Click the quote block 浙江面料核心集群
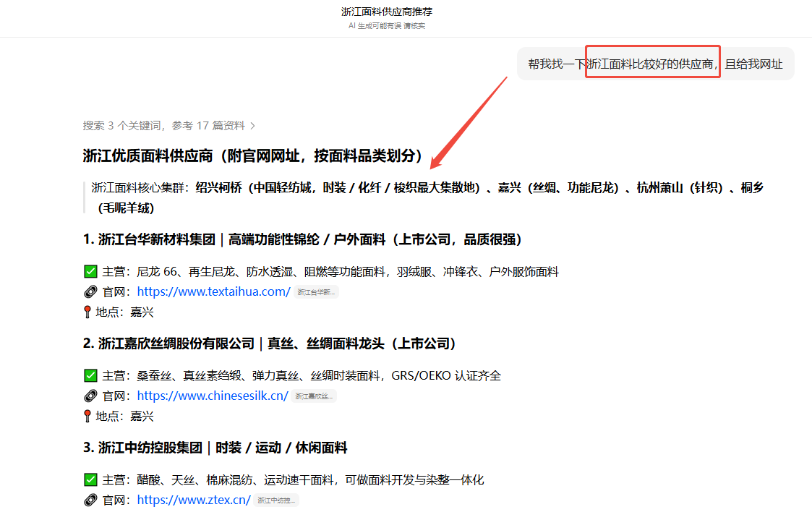Screen dimensions: 812x512 coord(424,197)
